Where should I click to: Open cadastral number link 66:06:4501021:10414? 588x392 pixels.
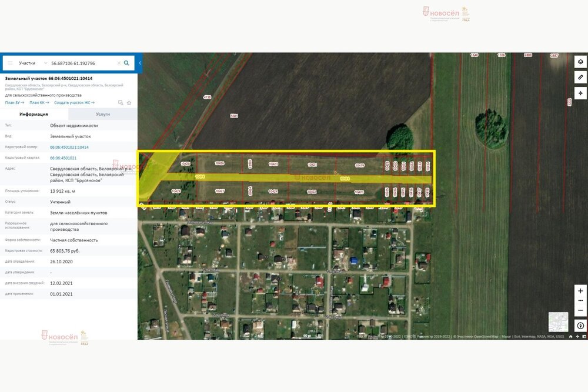[x=69, y=148]
